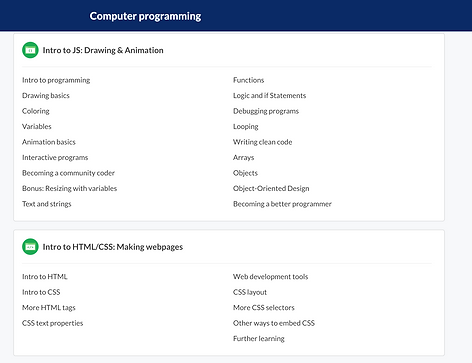Go to the Drawing basics unit

pyautogui.click(x=46, y=95)
